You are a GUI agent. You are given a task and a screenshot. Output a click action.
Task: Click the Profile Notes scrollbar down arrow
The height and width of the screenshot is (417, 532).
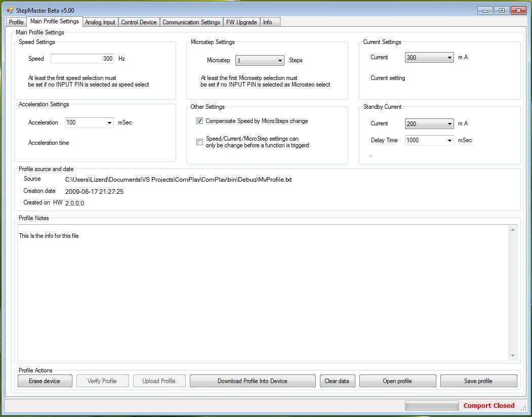click(x=512, y=356)
